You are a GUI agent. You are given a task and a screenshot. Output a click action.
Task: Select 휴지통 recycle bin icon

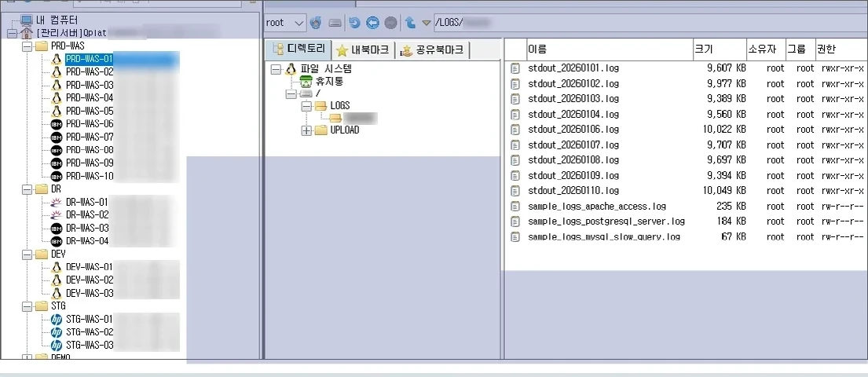[306, 82]
